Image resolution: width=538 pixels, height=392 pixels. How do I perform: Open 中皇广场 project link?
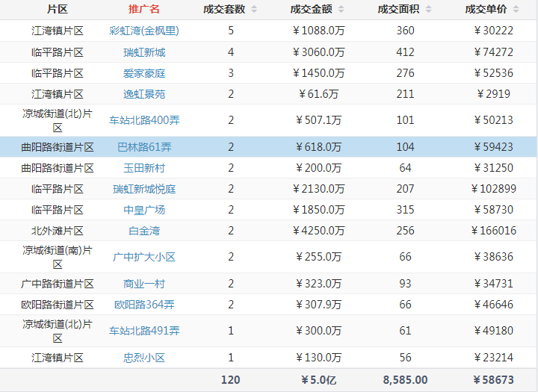pos(144,210)
